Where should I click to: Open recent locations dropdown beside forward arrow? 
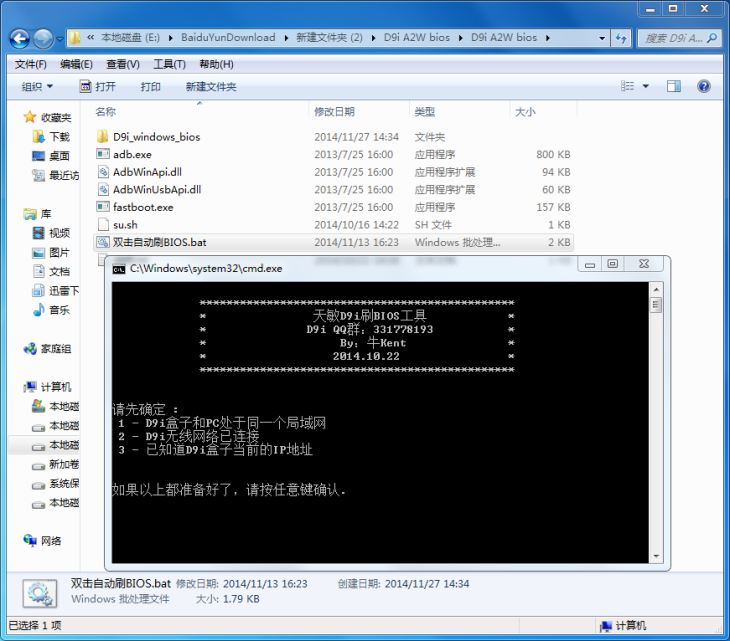(60, 39)
